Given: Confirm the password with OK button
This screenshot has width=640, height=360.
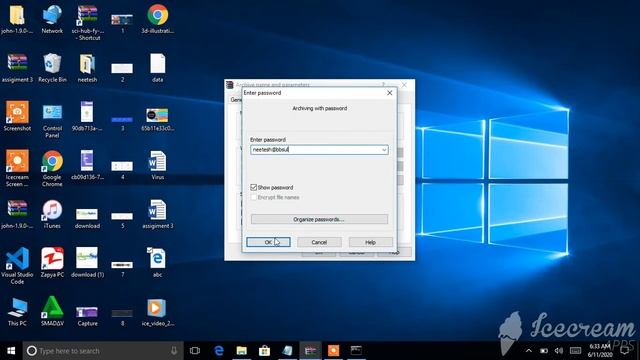Looking at the screenshot, I should (268, 242).
